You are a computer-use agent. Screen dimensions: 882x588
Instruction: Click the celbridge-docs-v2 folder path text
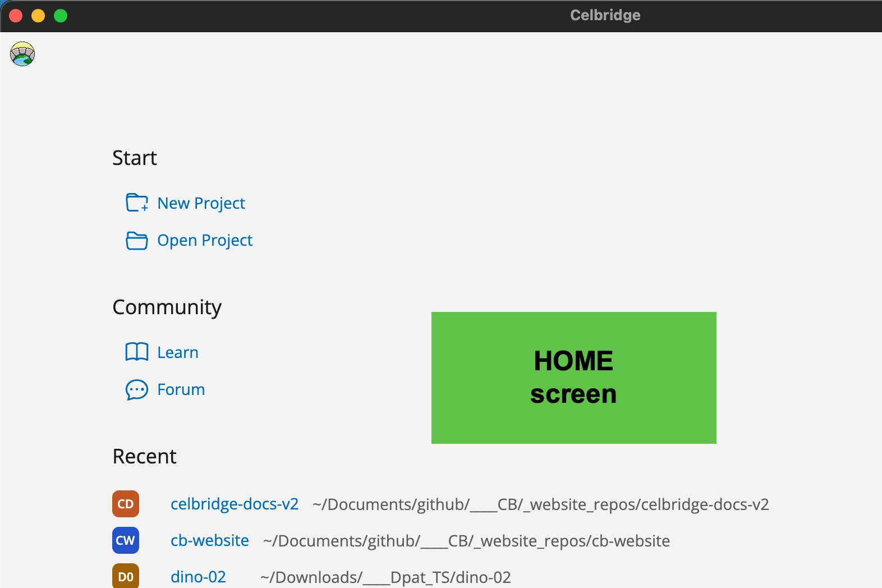coord(541,504)
